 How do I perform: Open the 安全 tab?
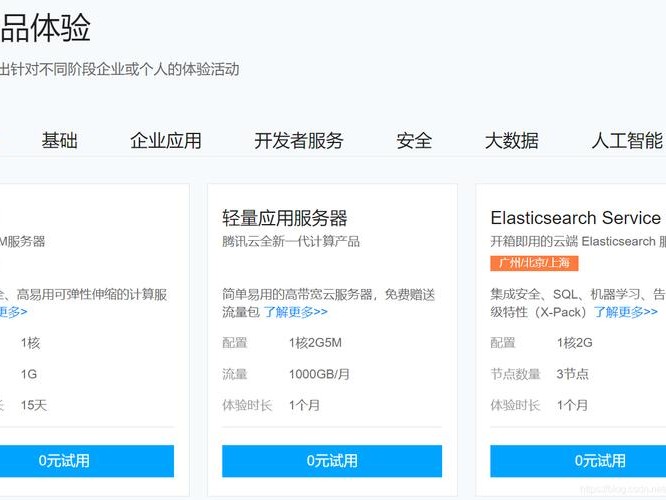point(414,141)
